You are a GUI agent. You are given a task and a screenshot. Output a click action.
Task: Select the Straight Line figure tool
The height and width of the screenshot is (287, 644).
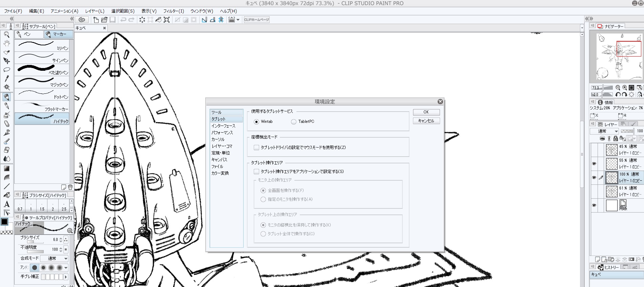pos(6,186)
